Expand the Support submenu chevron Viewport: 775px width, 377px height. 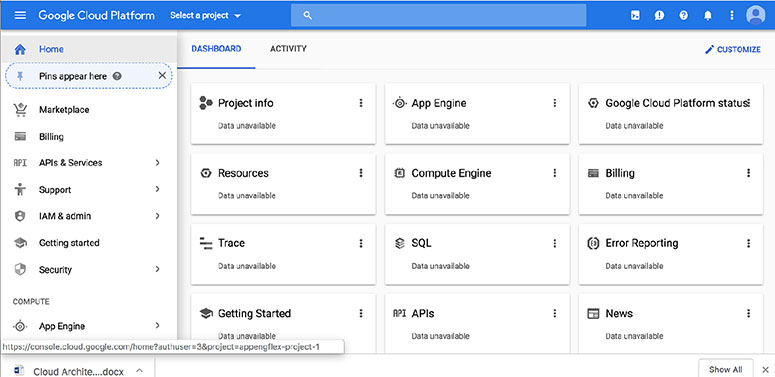pos(158,189)
